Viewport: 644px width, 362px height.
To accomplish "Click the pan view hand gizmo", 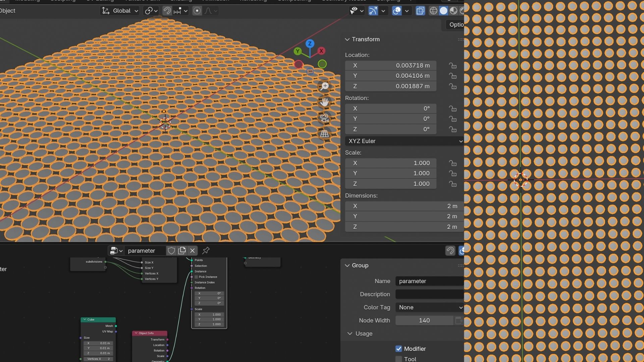I will [324, 102].
